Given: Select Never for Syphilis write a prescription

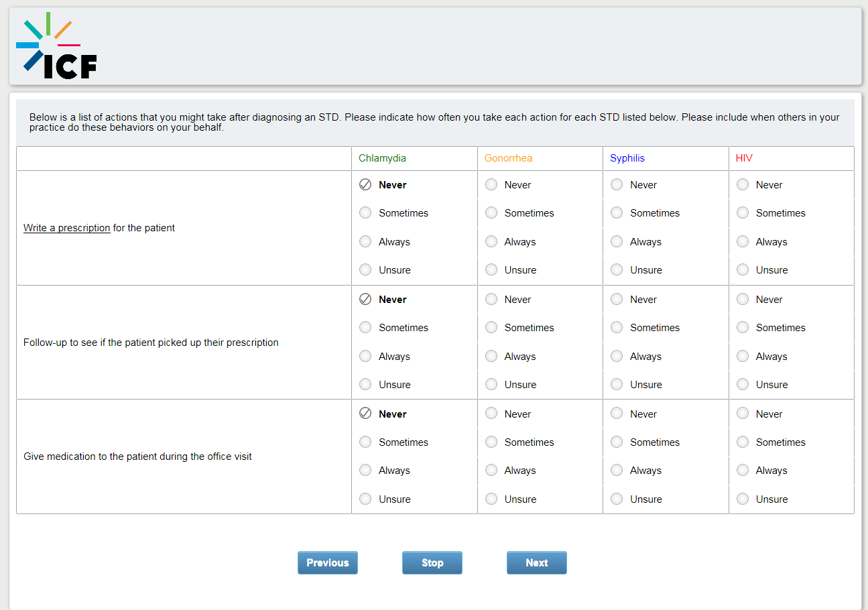Looking at the screenshot, I should point(617,185).
